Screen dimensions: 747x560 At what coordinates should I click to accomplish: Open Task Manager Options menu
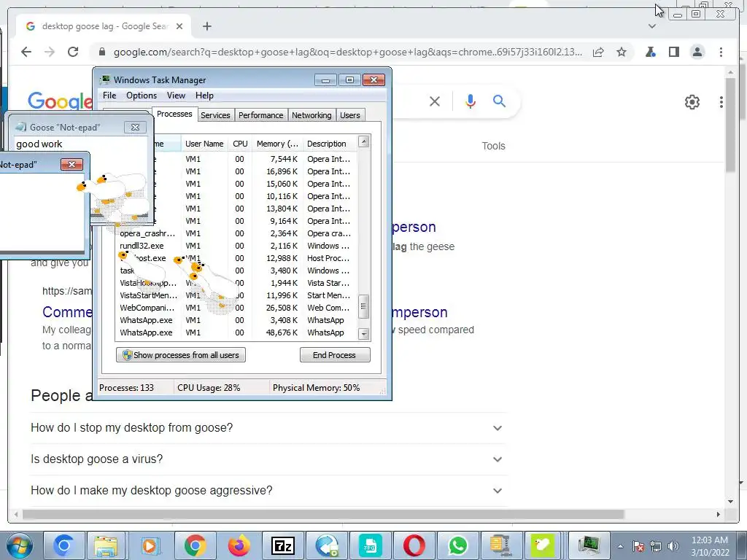(x=142, y=96)
